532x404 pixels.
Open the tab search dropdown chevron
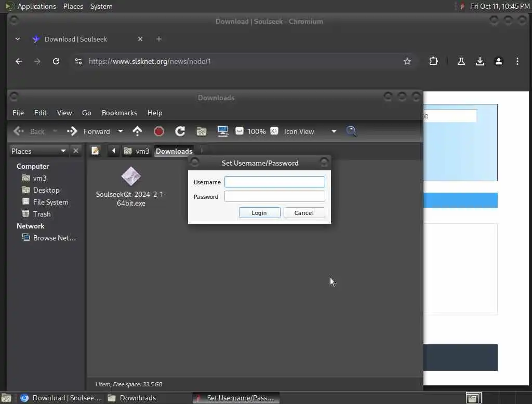(x=18, y=39)
